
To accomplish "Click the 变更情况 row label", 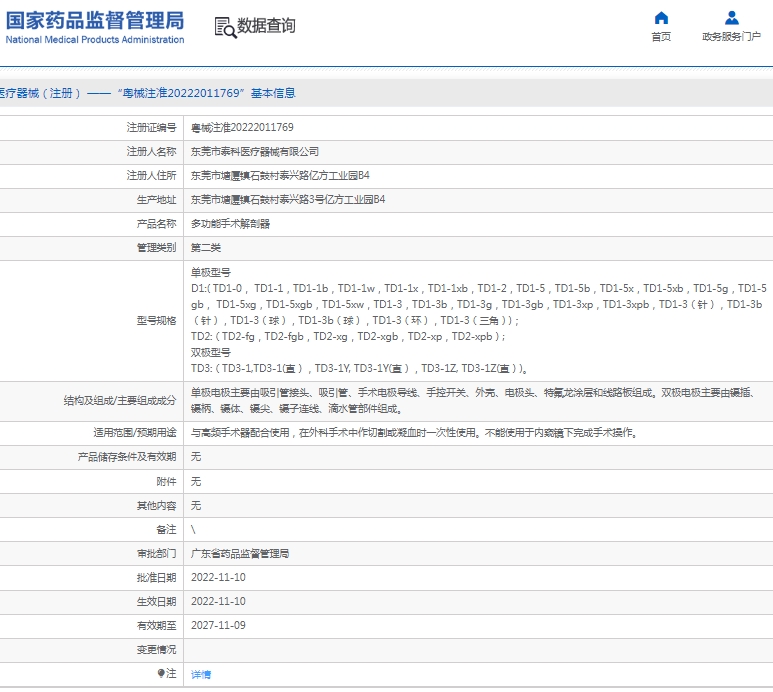I will [156, 650].
